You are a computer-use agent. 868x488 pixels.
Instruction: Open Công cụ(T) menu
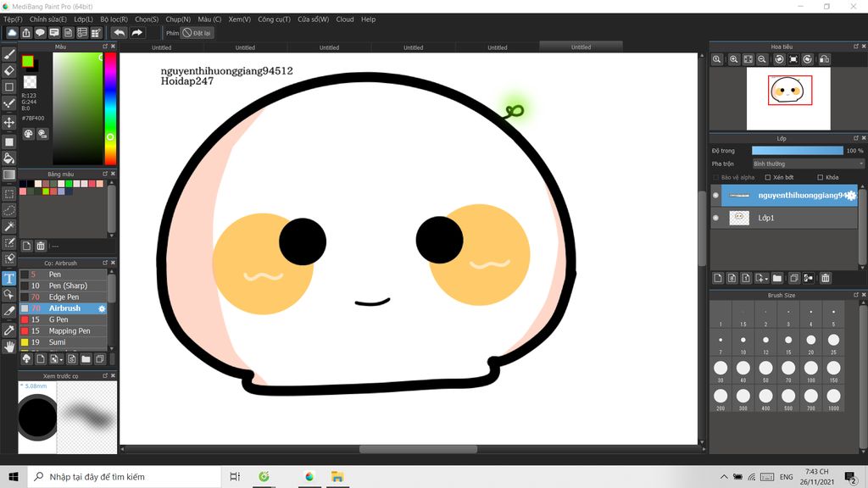[x=274, y=19]
